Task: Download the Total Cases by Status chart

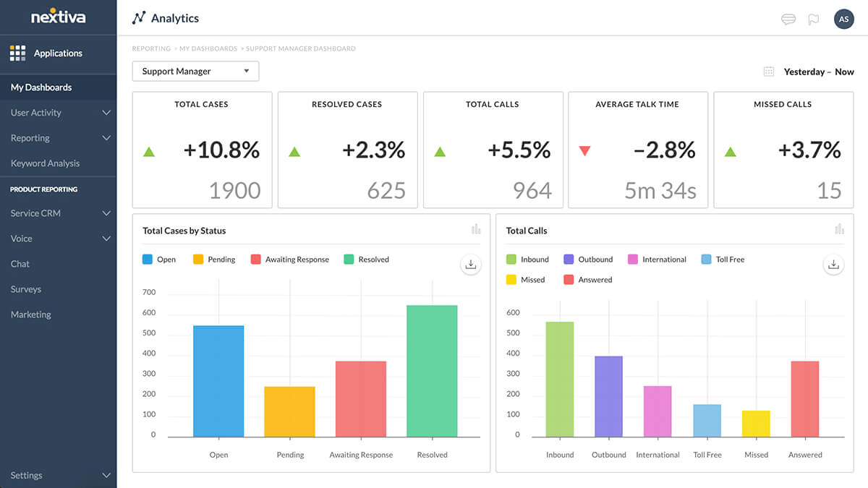Action: (471, 265)
